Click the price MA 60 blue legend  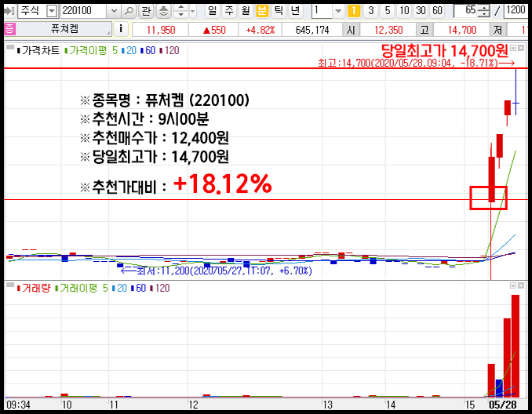click(x=148, y=50)
